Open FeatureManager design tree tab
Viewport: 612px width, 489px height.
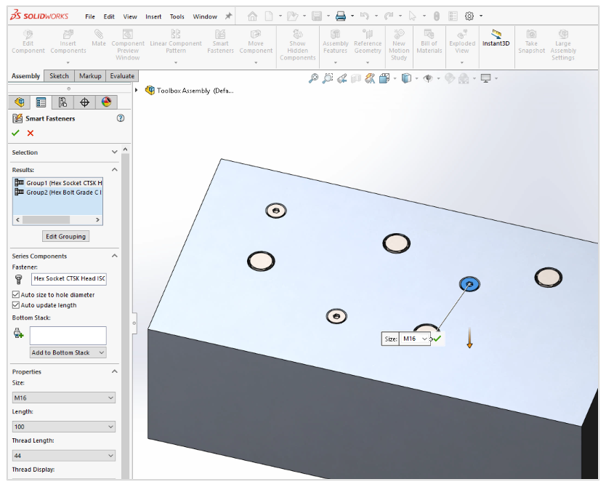click(20, 102)
